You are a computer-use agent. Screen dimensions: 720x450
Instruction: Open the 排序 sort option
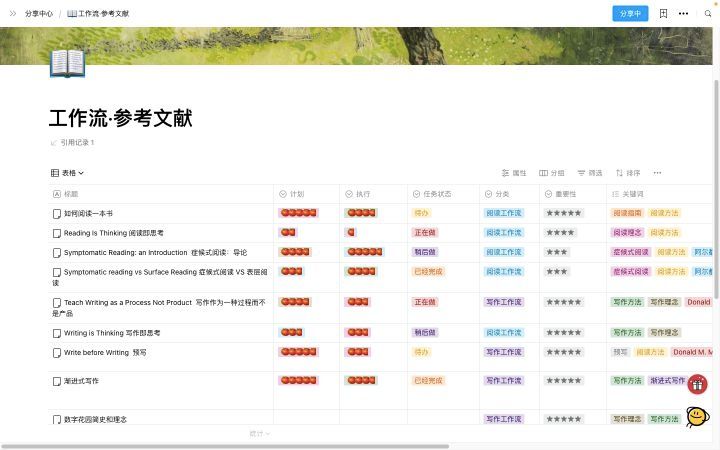(628, 173)
